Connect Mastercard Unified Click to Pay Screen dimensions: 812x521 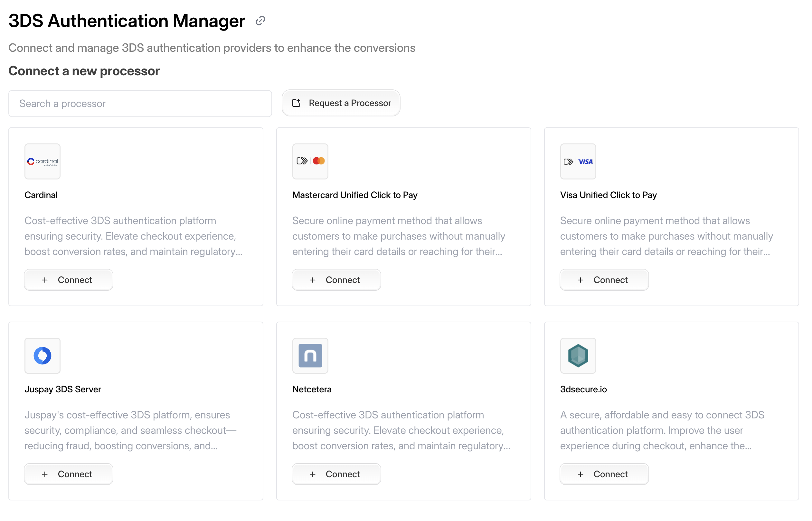(x=336, y=280)
